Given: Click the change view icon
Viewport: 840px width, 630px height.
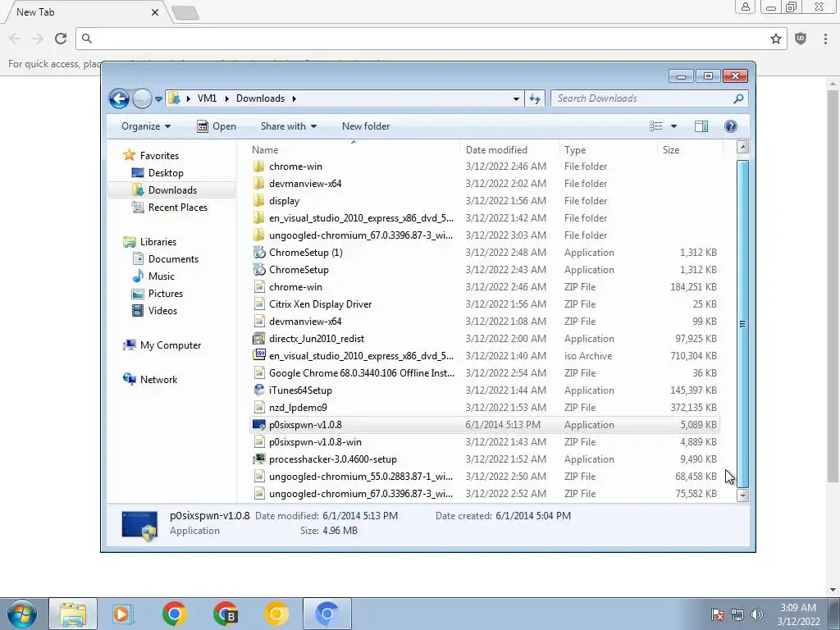Looking at the screenshot, I should click(x=655, y=126).
